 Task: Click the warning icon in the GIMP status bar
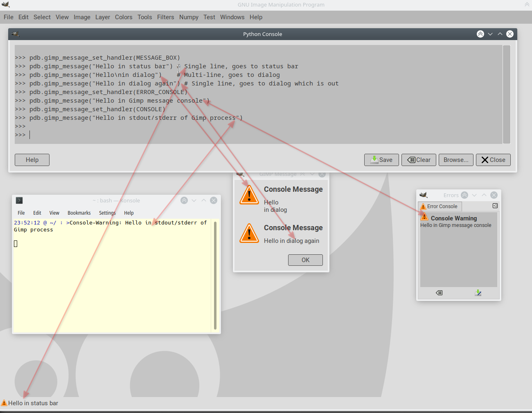tap(4, 403)
